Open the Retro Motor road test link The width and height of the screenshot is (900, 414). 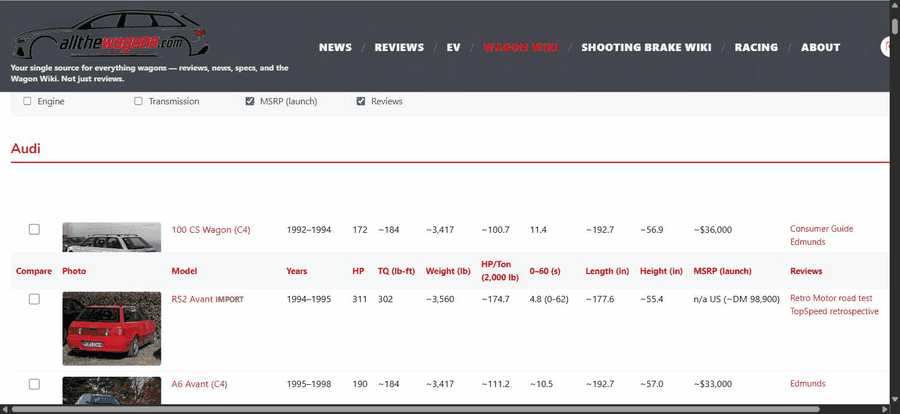point(831,298)
